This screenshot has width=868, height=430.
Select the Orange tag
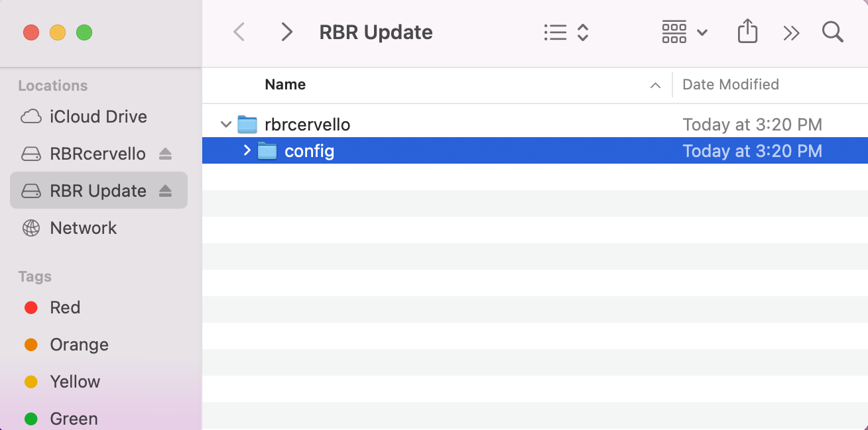[79, 345]
